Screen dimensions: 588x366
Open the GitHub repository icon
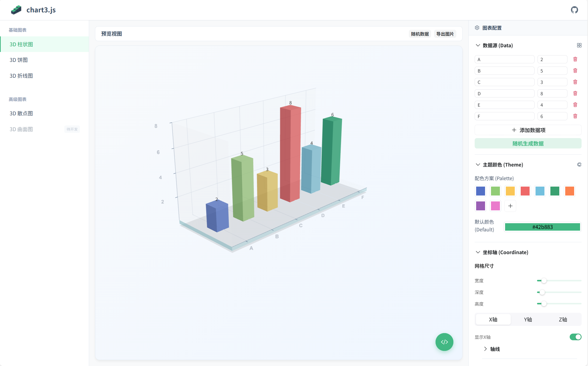tap(574, 10)
